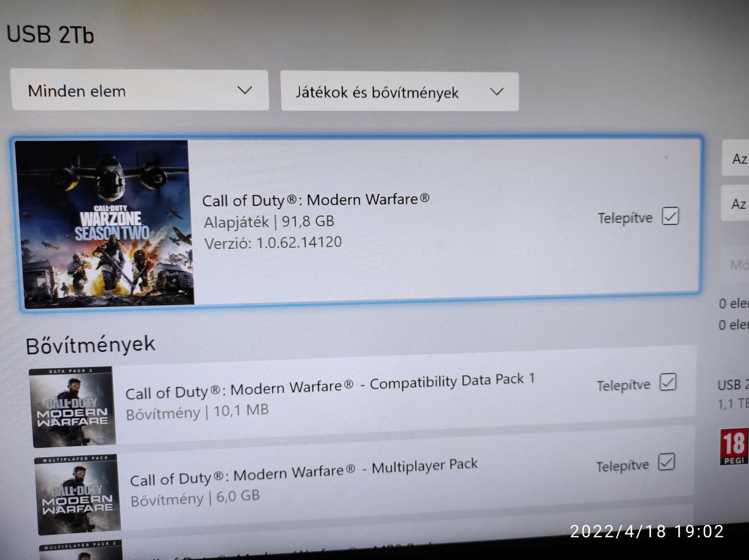Image resolution: width=749 pixels, height=560 pixels.
Task: Open the 'Minden elem' filter dropdown
Action: [x=140, y=90]
